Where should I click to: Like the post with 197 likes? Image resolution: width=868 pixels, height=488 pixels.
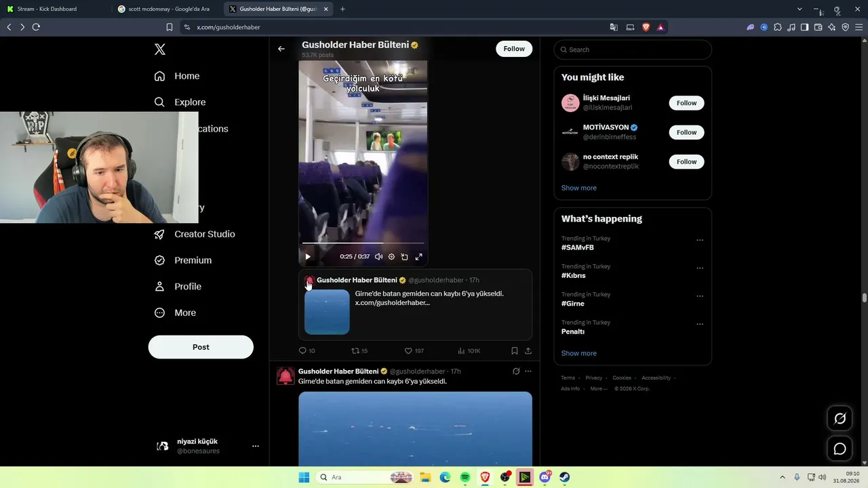pyautogui.click(x=414, y=350)
